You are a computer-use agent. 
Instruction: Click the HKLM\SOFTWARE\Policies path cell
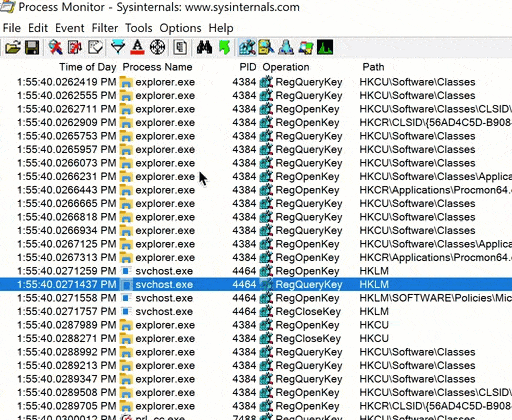[x=435, y=298]
